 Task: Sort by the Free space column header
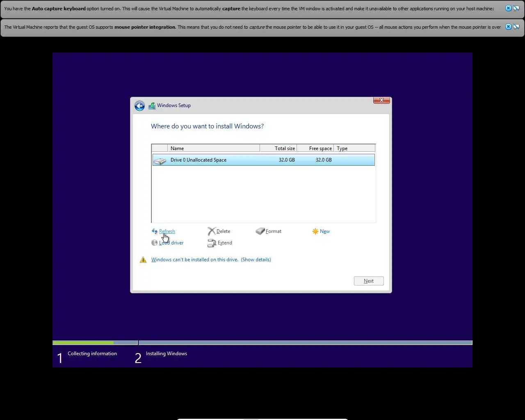pyautogui.click(x=315, y=148)
